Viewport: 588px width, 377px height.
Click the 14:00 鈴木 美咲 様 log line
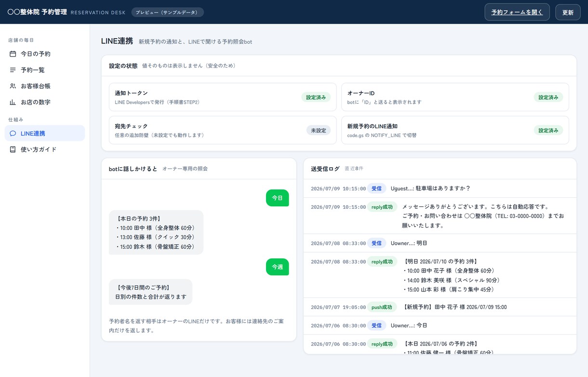tap(451, 280)
